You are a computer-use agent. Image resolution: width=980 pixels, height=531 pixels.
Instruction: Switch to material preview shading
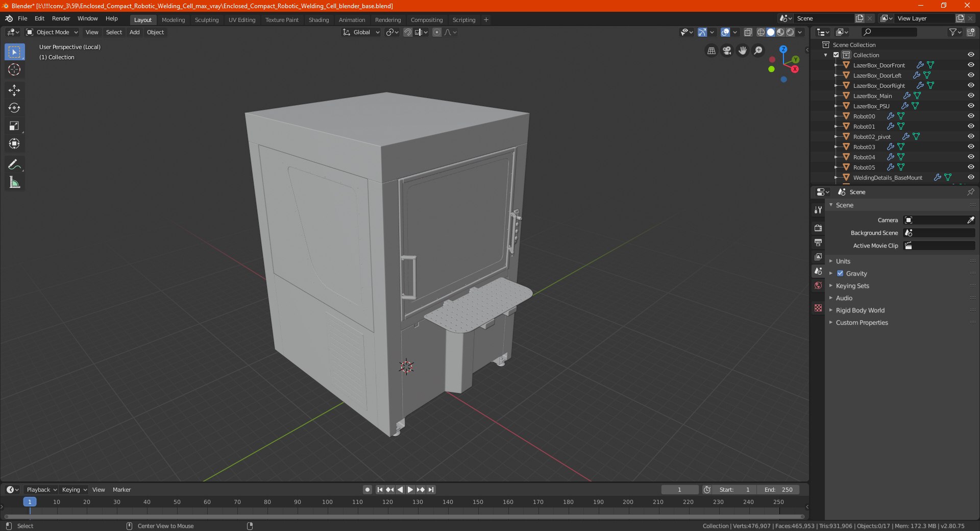tap(780, 32)
